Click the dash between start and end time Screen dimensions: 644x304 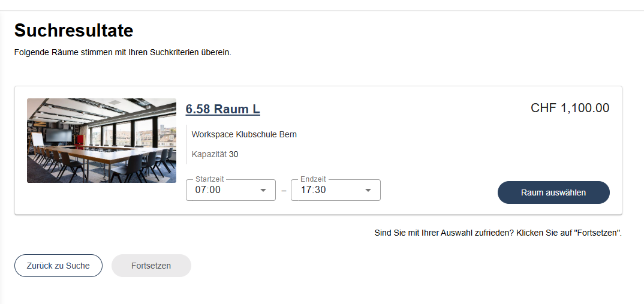pyautogui.click(x=284, y=191)
